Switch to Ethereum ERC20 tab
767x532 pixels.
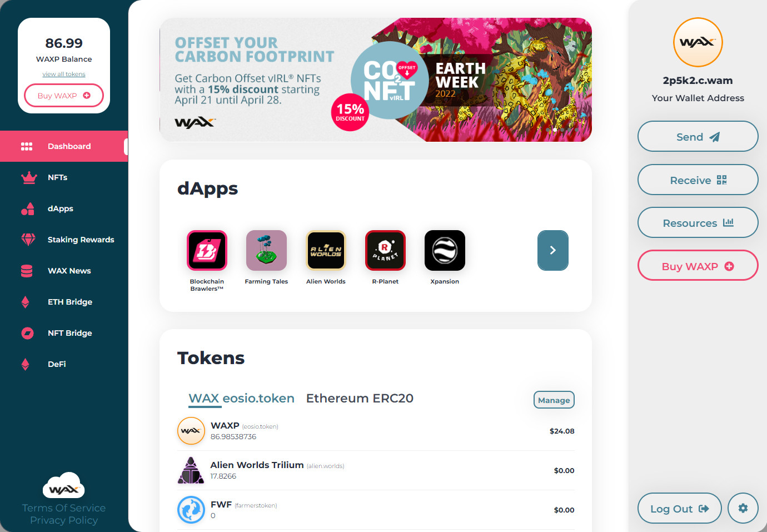pyautogui.click(x=360, y=399)
